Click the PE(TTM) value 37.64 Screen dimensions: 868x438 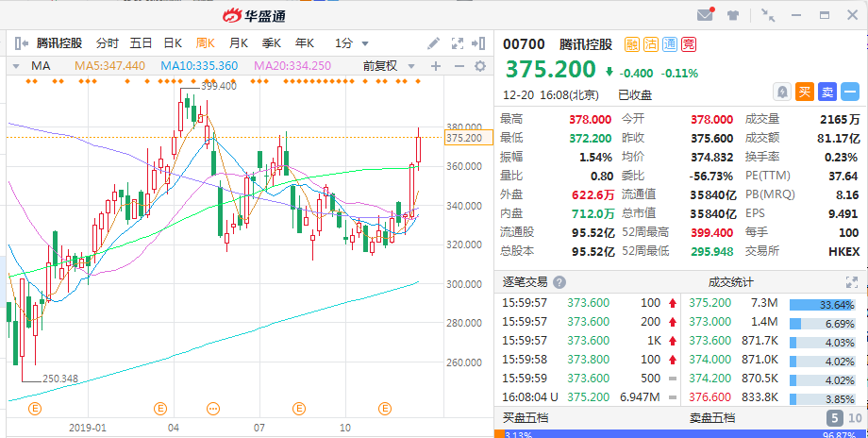point(843,177)
